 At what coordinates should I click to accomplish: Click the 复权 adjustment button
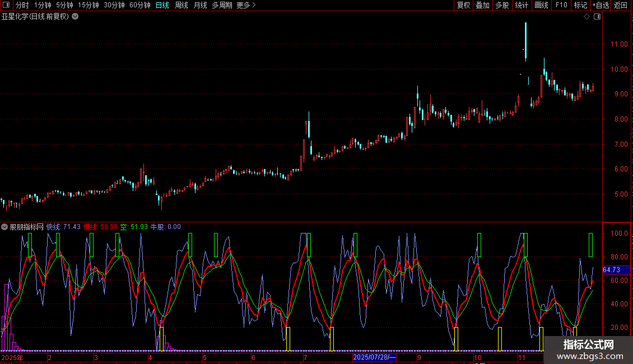pos(463,5)
